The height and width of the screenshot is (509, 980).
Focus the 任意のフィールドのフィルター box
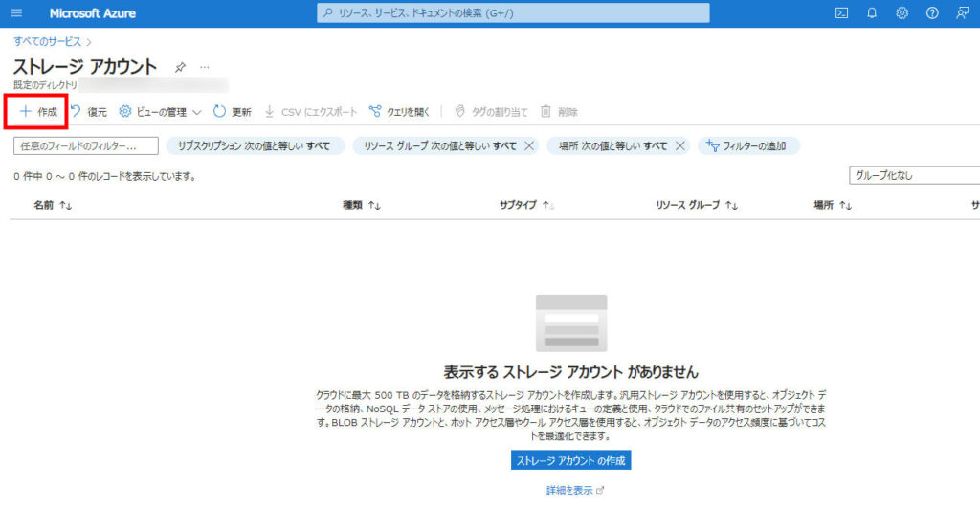[85, 146]
